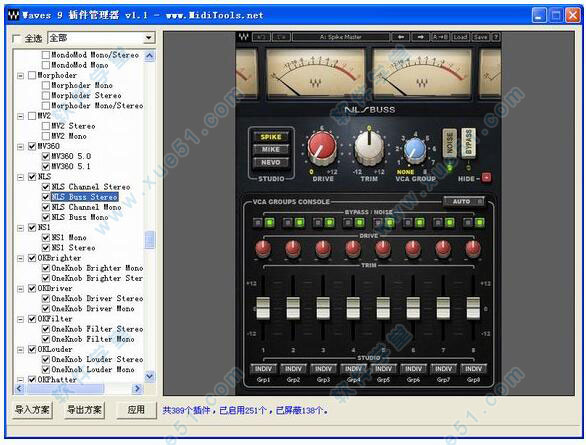The image size is (586, 445).
Task: Click the horizontal scrollbar right arrow
Action: pyautogui.click(x=137, y=389)
